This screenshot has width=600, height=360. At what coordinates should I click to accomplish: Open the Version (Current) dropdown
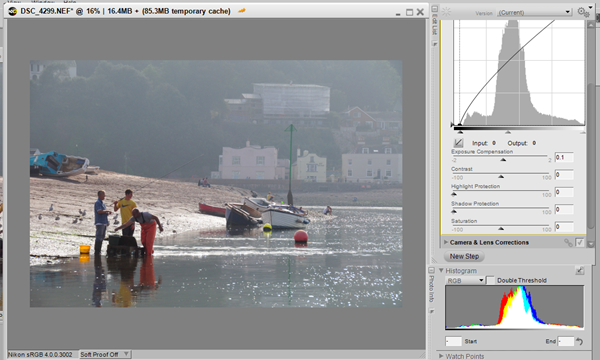pyautogui.click(x=534, y=12)
